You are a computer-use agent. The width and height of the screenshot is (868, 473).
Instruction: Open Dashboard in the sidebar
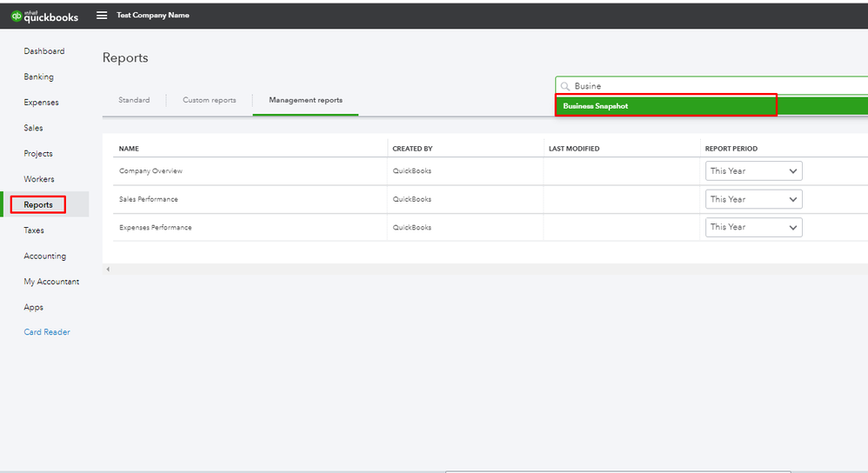point(44,51)
